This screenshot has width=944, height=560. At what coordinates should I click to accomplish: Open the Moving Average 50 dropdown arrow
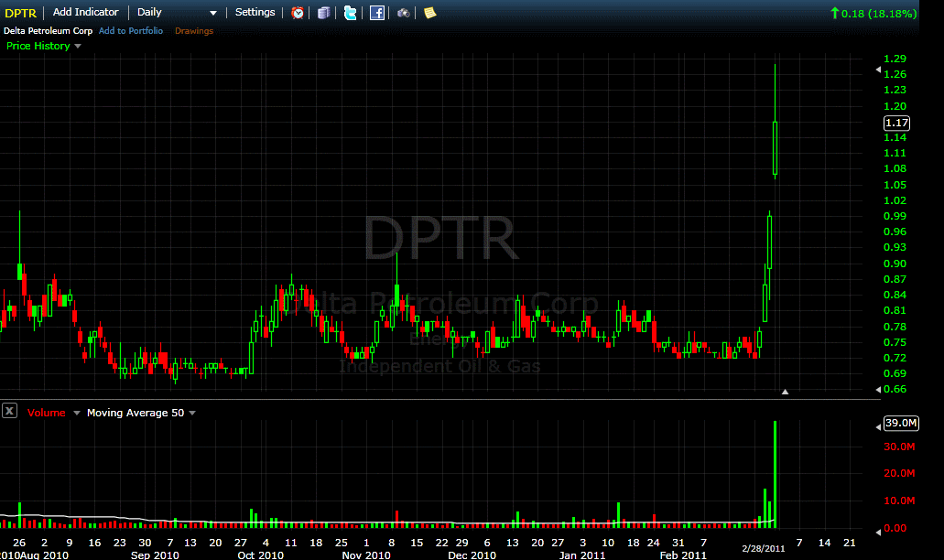tap(192, 414)
